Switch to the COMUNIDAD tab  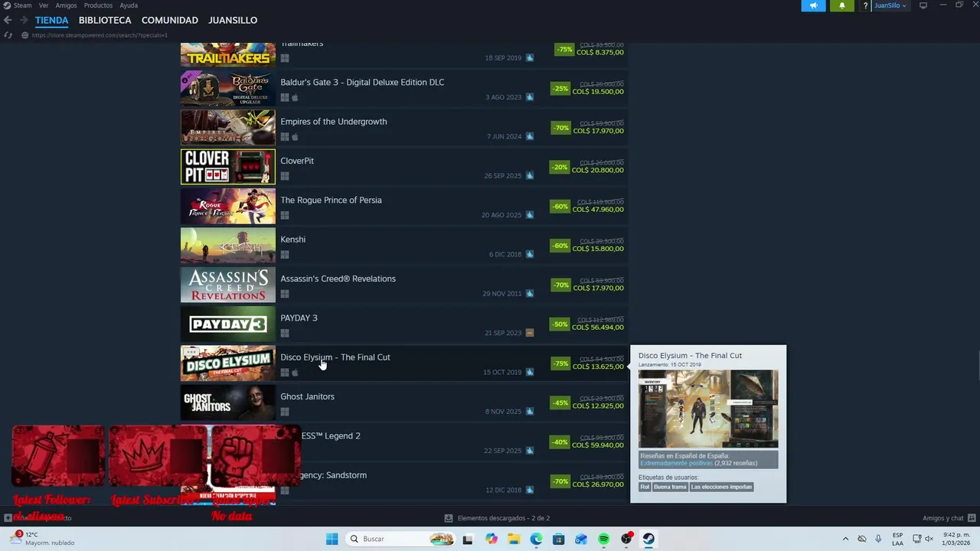170,20
